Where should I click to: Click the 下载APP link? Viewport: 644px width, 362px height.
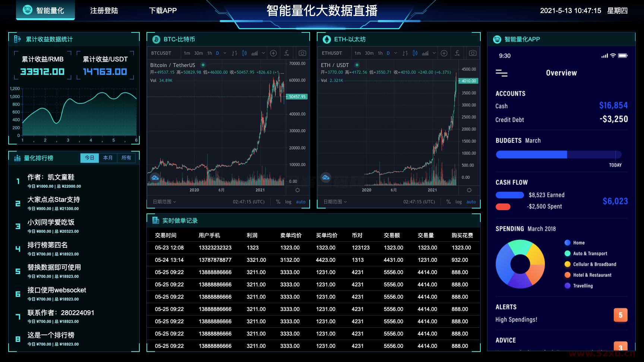pyautogui.click(x=163, y=11)
